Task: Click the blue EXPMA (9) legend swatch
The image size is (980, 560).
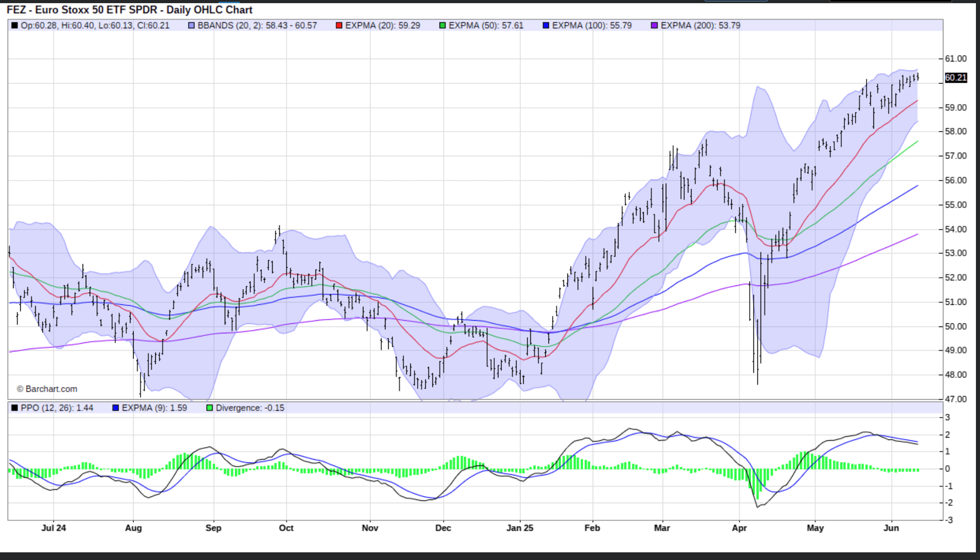Action: pos(116,408)
